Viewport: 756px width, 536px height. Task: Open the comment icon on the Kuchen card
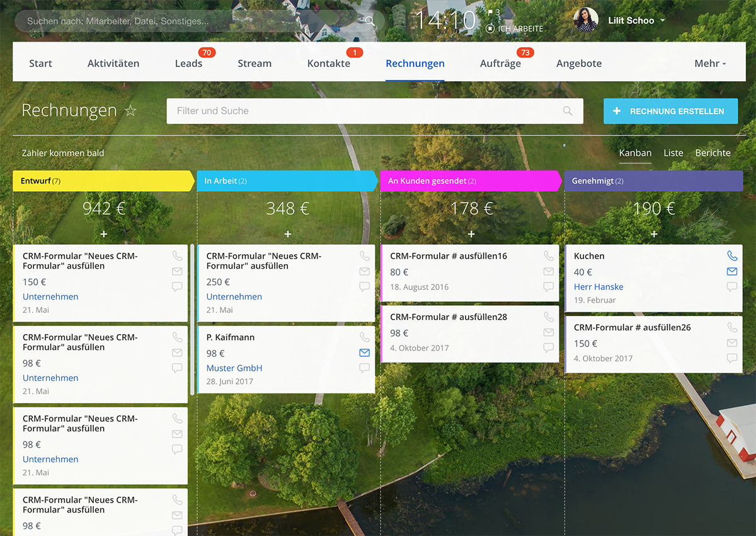point(732,286)
